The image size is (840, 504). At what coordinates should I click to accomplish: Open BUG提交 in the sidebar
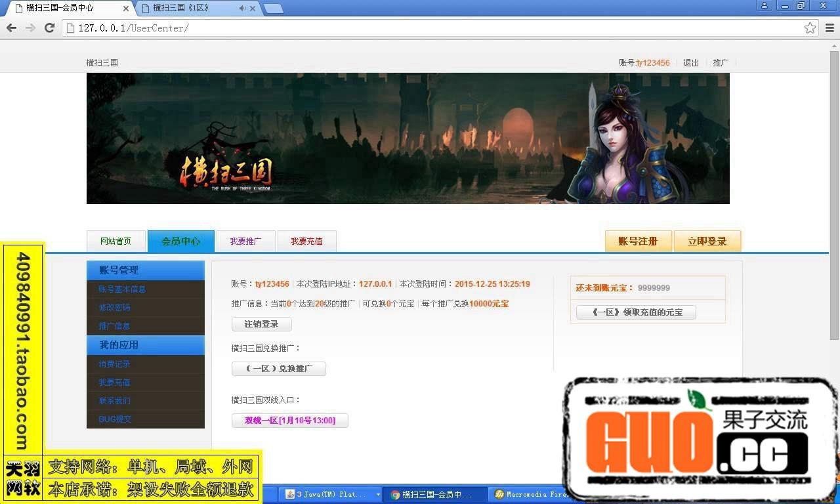click(x=115, y=419)
